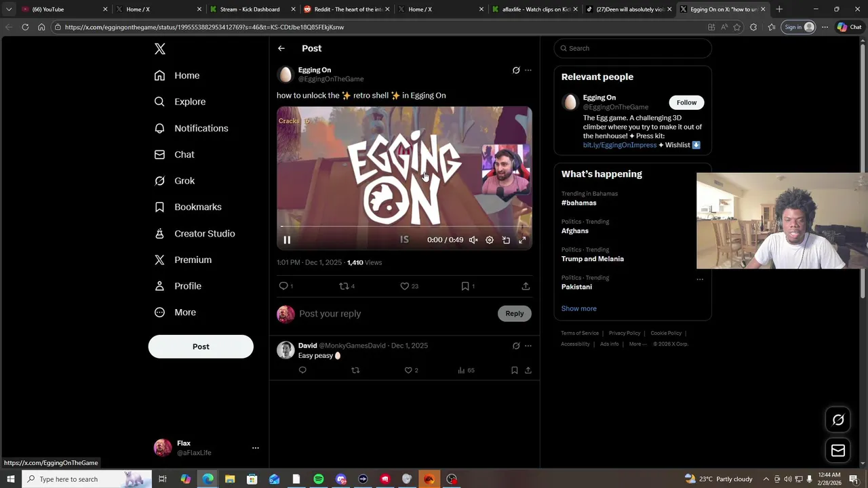Click the Reply button
Image resolution: width=868 pixels, height=488 pixels.
point(515,313)
